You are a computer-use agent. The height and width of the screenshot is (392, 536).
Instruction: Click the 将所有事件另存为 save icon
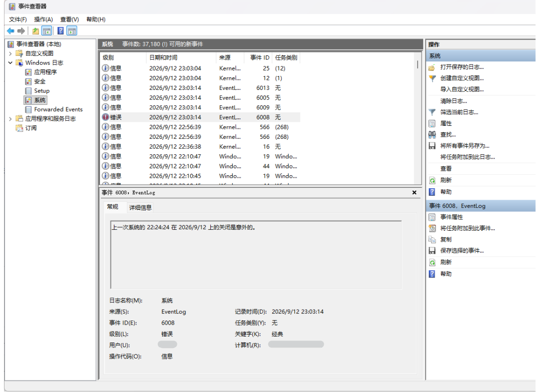tap(432, 146)
